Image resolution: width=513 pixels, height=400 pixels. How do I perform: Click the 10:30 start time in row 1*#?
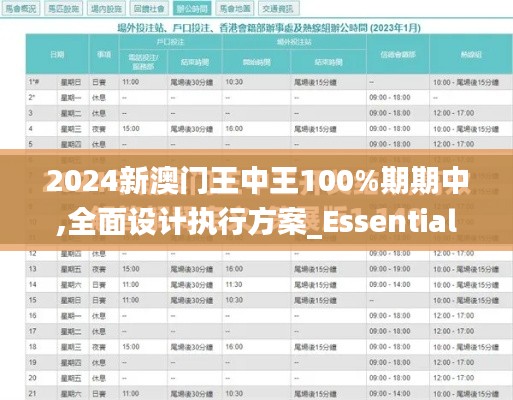(234, 82)
